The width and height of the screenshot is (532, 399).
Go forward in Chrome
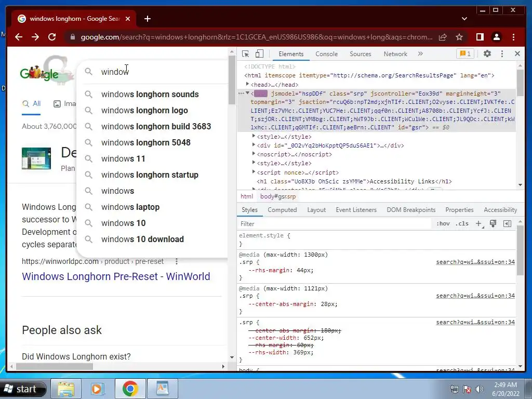[35, 37]
